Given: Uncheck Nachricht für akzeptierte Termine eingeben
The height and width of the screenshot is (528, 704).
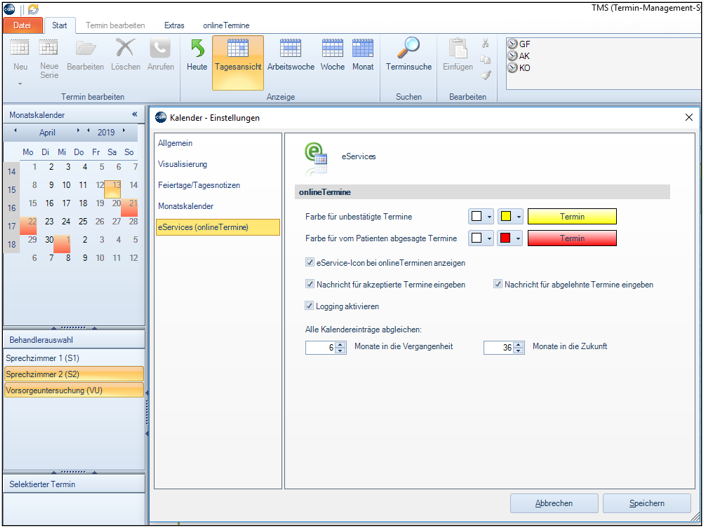Looking at the screenshot, I should coord(310,284).
